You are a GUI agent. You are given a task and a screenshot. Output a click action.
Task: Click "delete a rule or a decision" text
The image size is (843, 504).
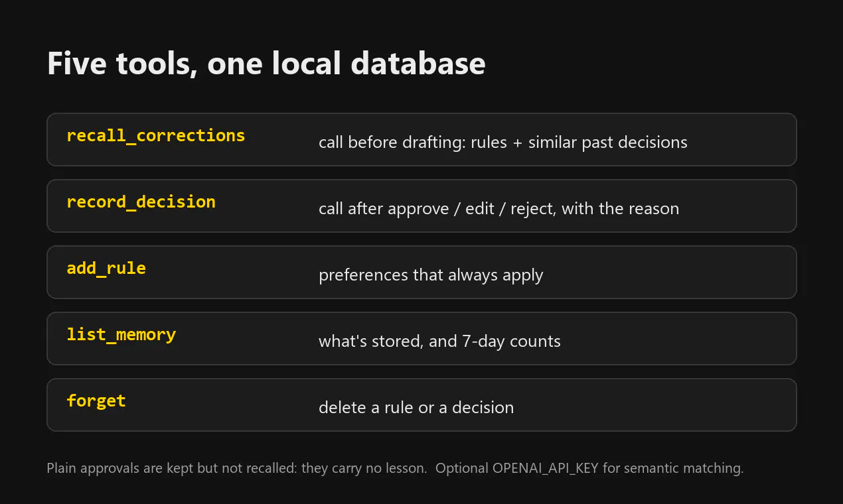pos(416,407)
